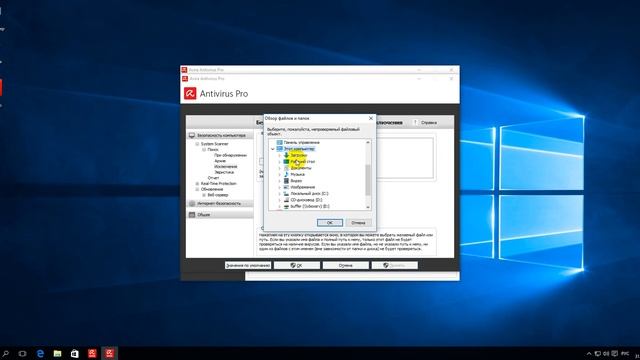Collapse the System Scanner node in settings tree
The width and height of the screenshot is (640, 360).
tap(197, 144)
